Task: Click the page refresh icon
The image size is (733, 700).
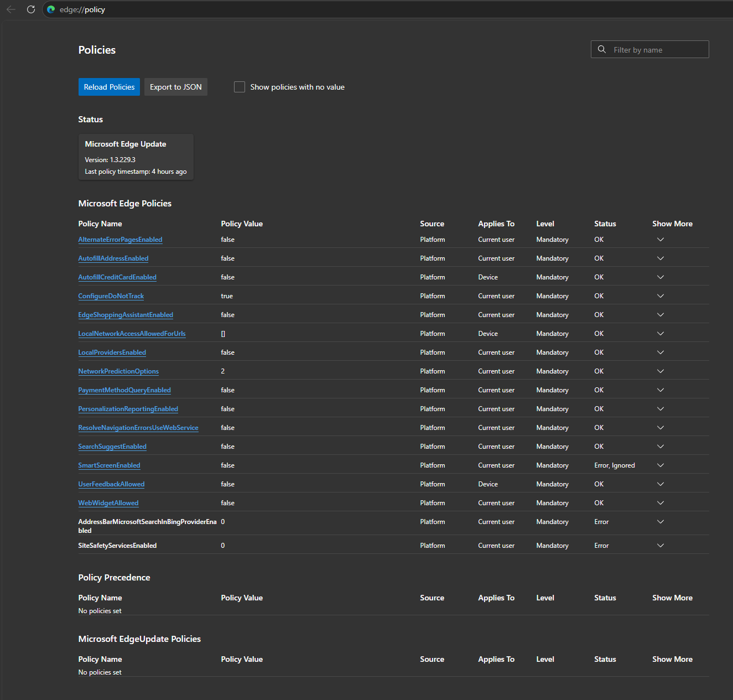Action: coord(31,9)
